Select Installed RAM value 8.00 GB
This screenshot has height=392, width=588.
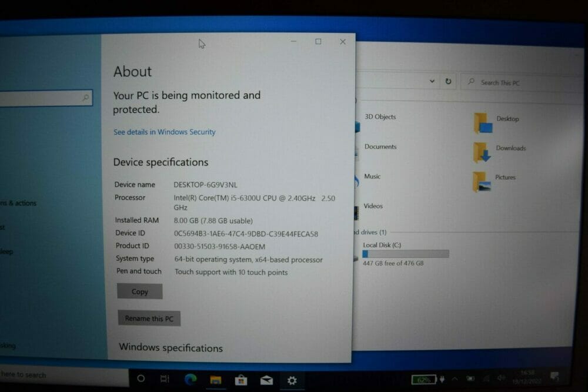(x=213, y=221)
